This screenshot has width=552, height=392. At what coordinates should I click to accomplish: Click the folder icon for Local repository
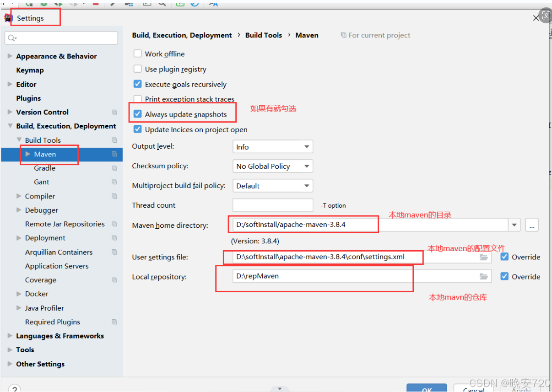click(x=483, y=277)
